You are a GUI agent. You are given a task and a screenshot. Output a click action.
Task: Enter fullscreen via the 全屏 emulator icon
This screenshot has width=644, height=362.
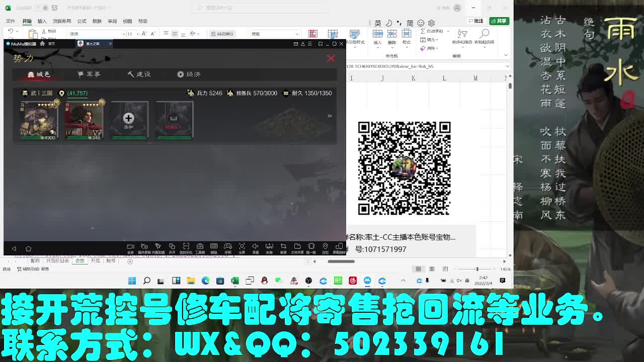242,247
